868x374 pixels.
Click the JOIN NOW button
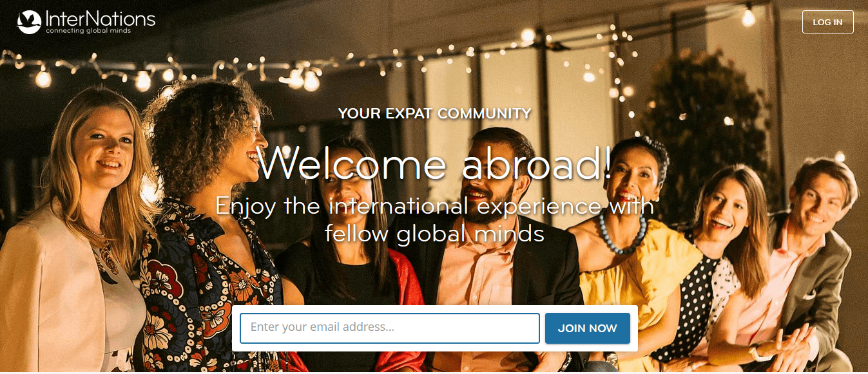[587, 328]
